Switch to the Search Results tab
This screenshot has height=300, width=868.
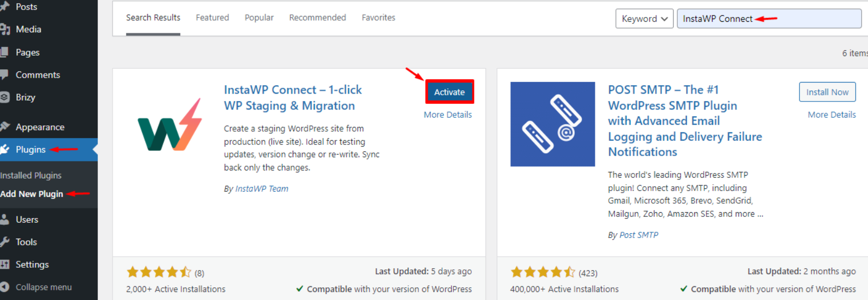[153, 17]
